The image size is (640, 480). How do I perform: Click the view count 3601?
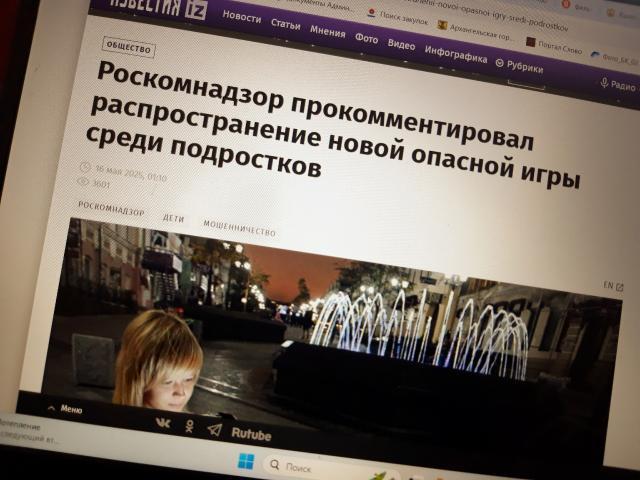tap(102, 184)
